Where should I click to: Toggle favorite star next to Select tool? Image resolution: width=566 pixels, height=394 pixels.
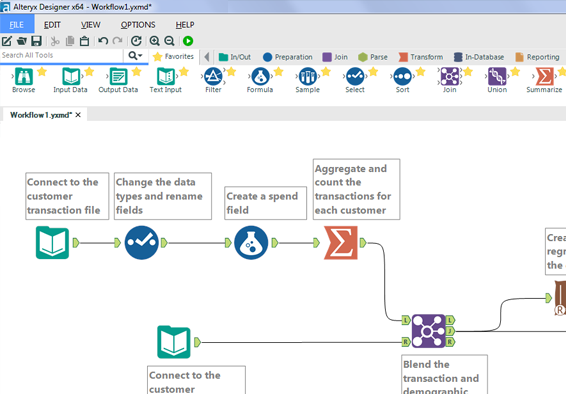373,72
